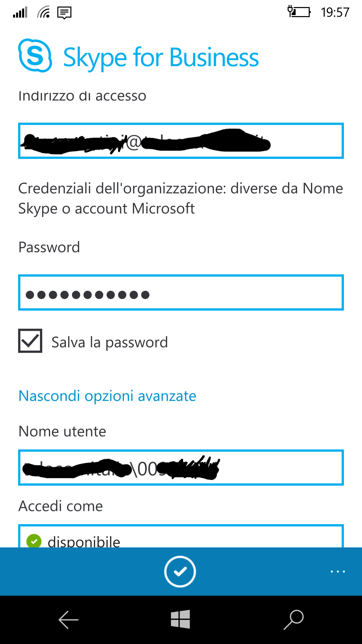The image size is (362, 644).
Task: Focus the Password input field
Action: pyautogui.click(x=181, y=293)
